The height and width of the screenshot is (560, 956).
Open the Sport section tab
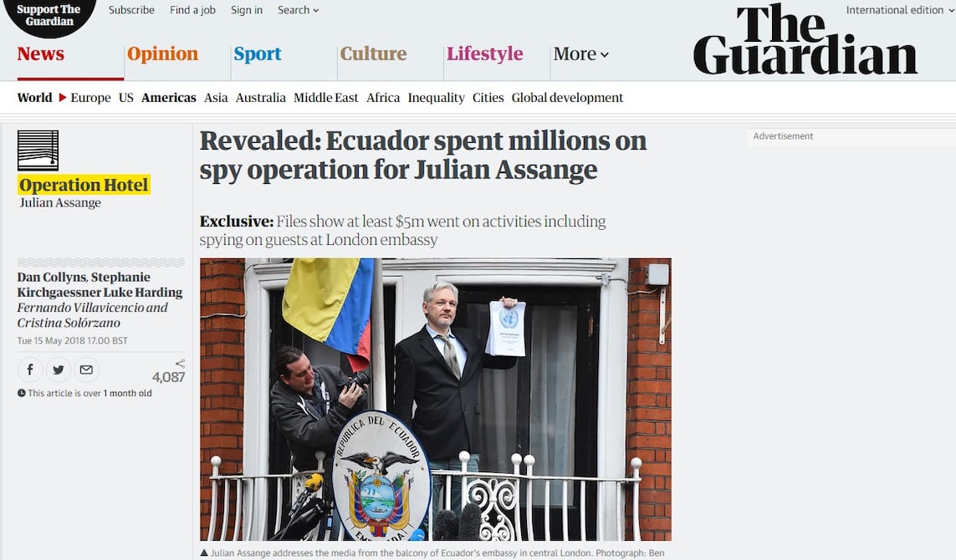tap(258, 53)
